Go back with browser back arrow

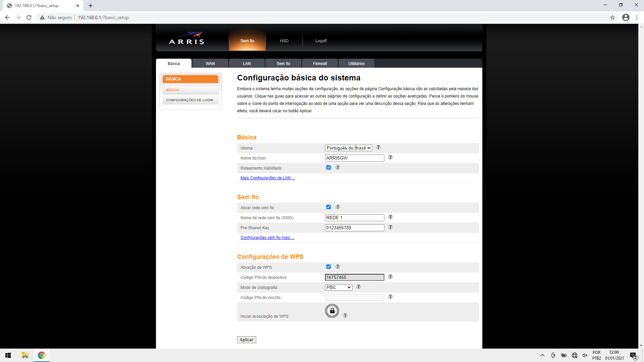tap(7, 17)
